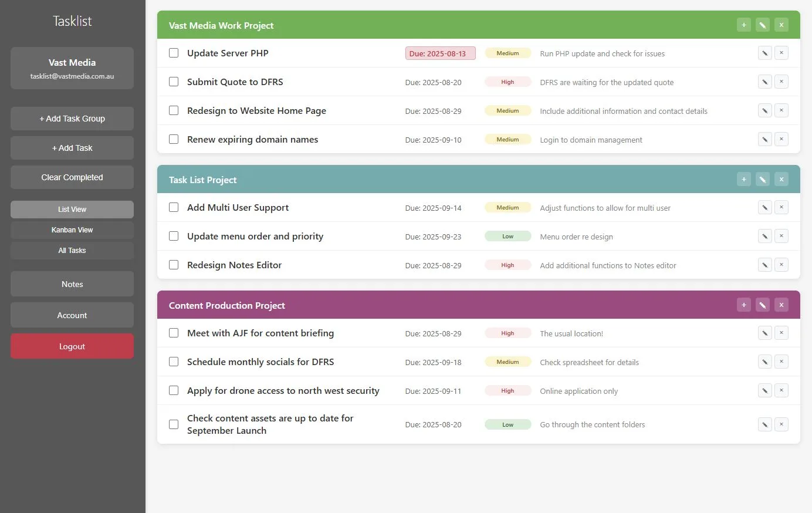
Task: Delete the Submit Quote to DFRS task
Action: pos(781,82)
